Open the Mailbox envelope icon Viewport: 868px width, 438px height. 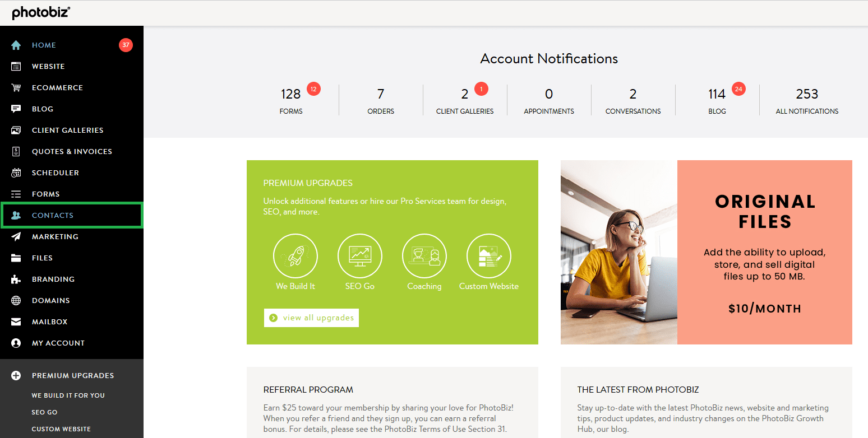coord(16,322)
